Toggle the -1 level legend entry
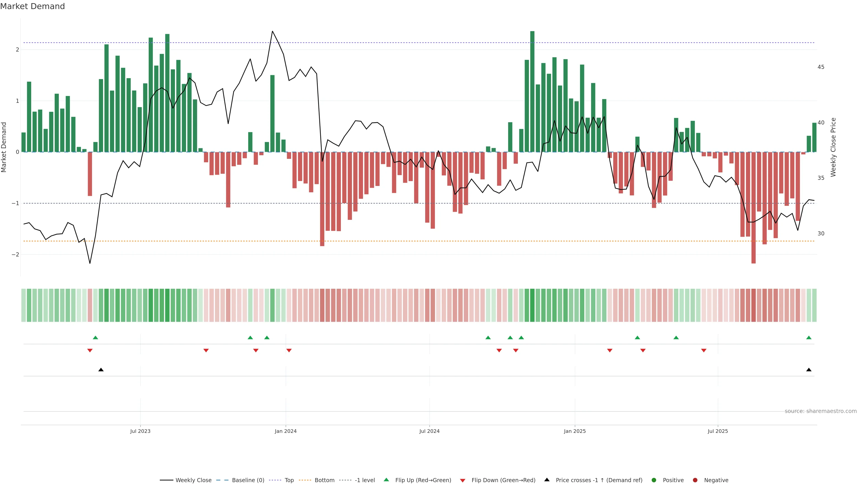The width and height of the screenshot is (868, 488). 365,480
